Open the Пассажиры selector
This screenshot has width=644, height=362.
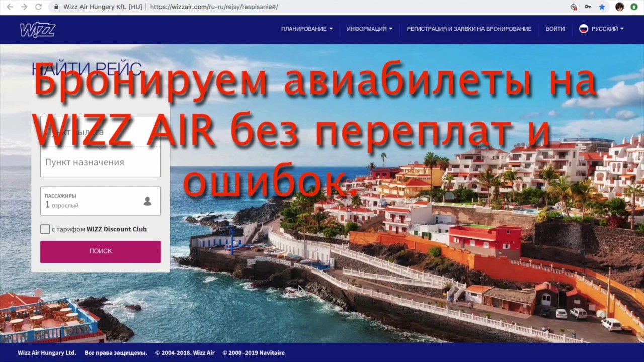pyautogui.click(x=101, y=201)
